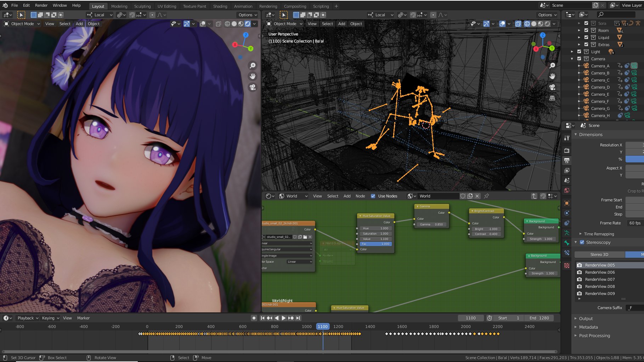Toggle the Sora collection checkbox

[x=586, y=23]
